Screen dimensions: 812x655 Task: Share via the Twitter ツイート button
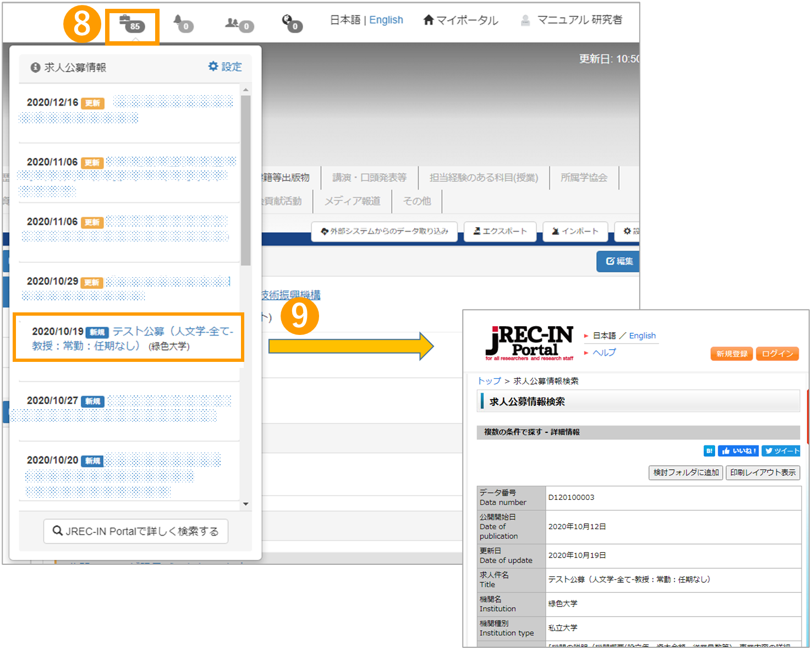781,451
